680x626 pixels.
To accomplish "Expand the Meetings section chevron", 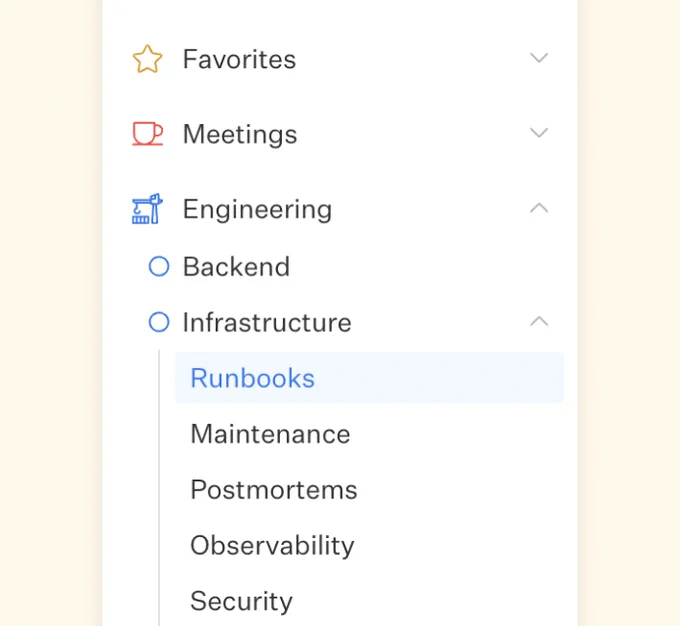I will (x=539, y=132).
